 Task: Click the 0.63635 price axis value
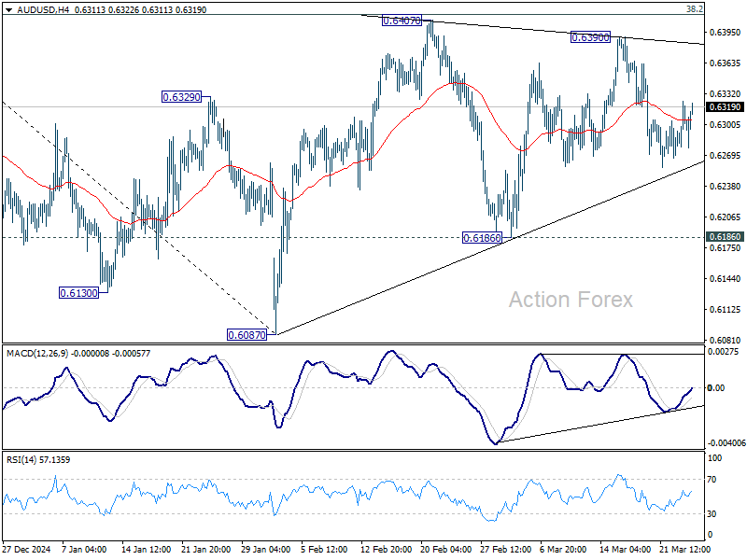click(x=726, y=63)
